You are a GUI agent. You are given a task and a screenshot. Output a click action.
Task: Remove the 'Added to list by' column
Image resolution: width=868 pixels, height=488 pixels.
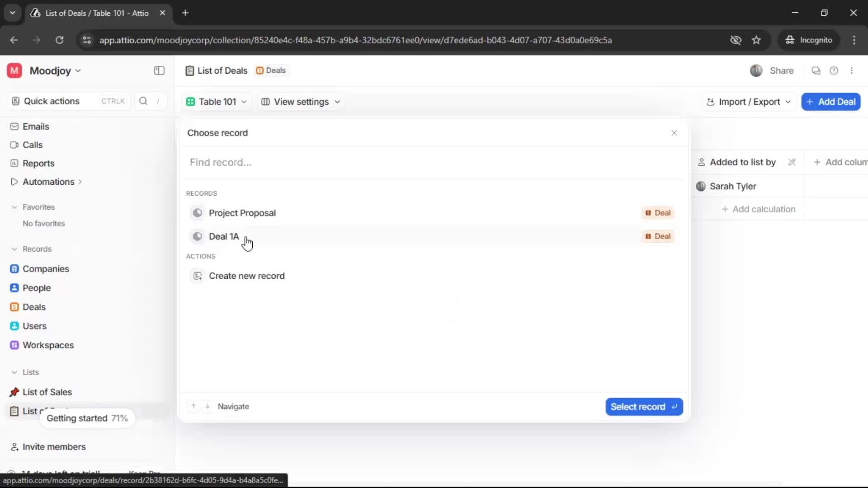point(792,162)
